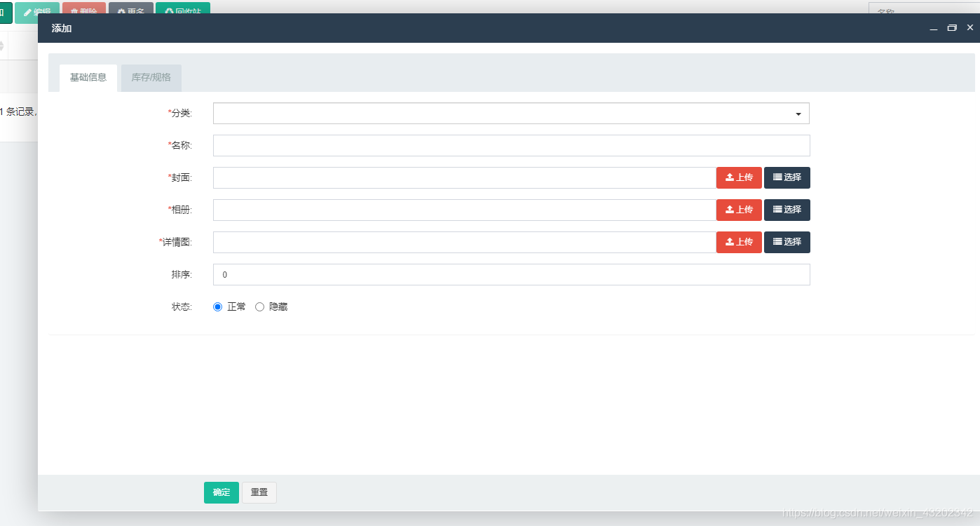Open 回收站 in the background toolbar
Image resolution: width=980 pixels, height=526 pixels.
pos(183,8)
